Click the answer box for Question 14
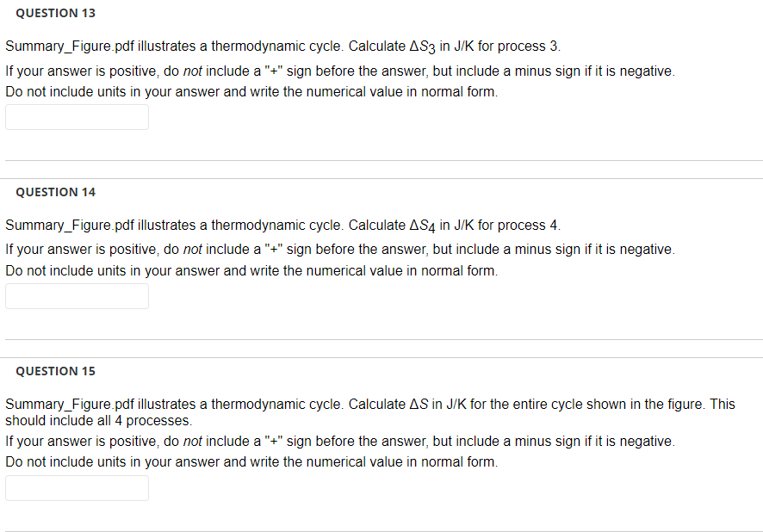 click(x=77, y=296)
